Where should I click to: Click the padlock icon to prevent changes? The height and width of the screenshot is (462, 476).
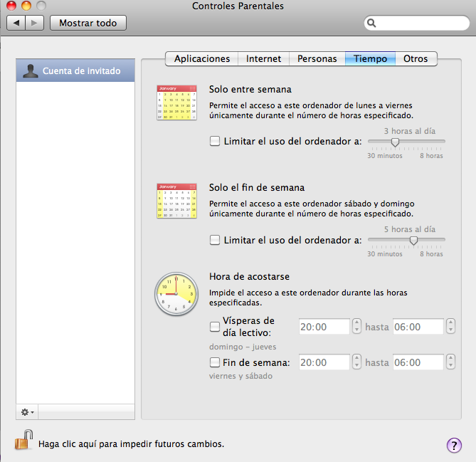[x=23, y=441]
